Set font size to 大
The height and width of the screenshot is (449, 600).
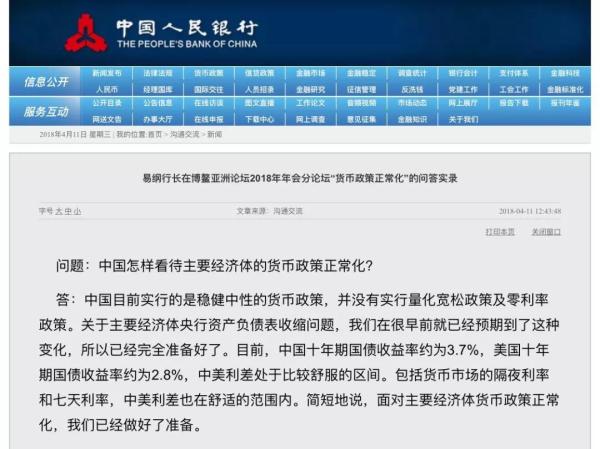[x=59, y=211]
